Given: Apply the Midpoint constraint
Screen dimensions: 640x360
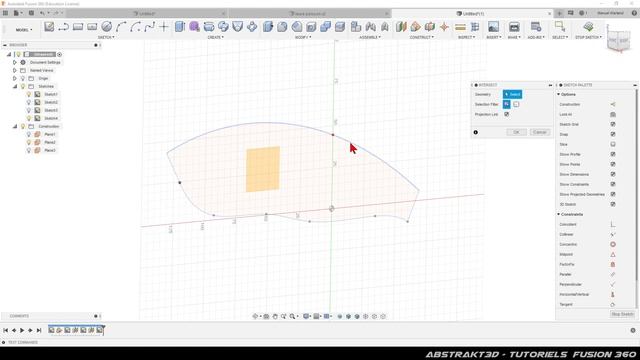Looking at the screenshot, I should [613, 254].
